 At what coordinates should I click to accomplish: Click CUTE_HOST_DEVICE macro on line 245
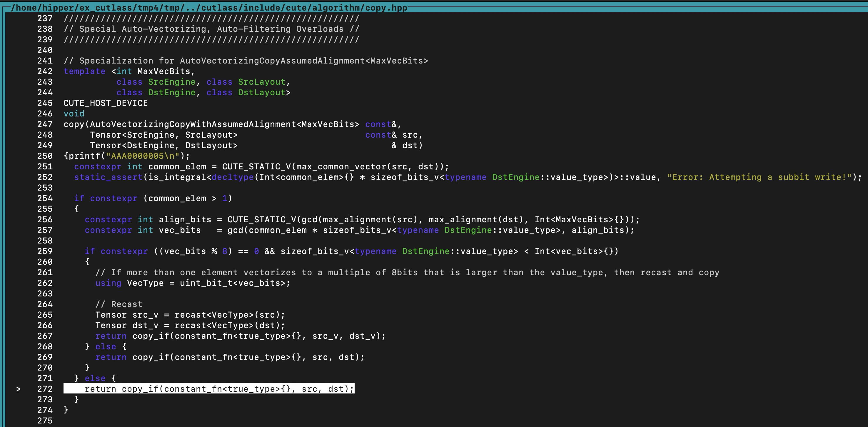click(x=106, y=103)
